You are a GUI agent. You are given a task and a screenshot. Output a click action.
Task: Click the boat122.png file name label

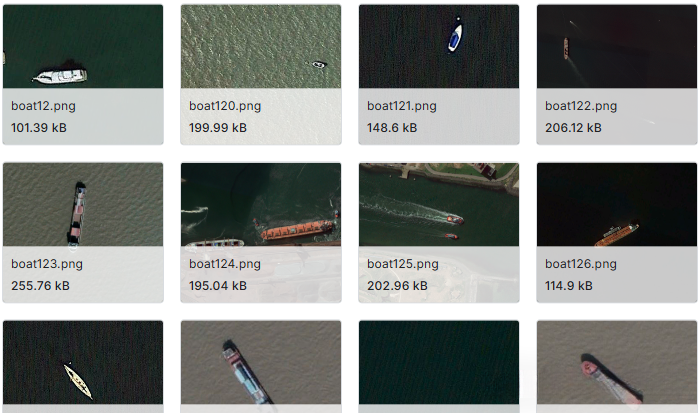click(x=581, y=106)
